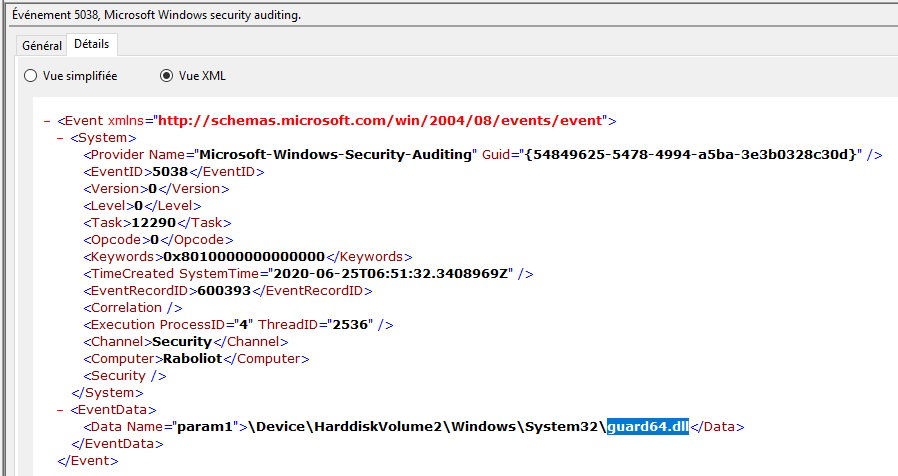This screenshot has width=898, height=476.
Task: Click the schemas.microsoft.com namespace URL
Action: (380, 121)
